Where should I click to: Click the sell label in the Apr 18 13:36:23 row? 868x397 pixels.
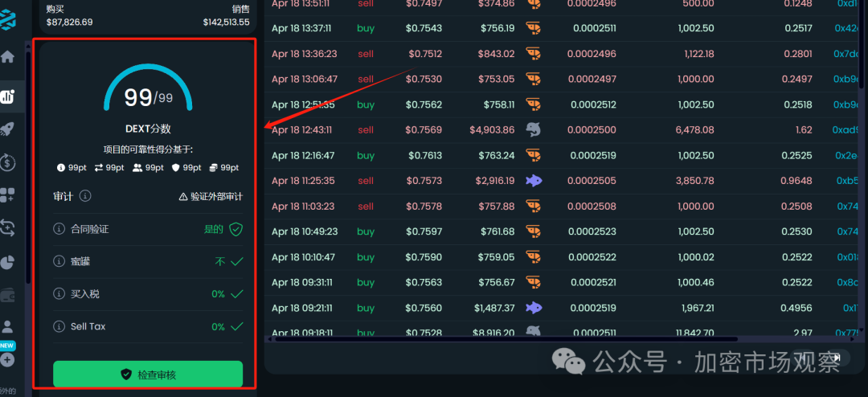(x=366, y=54)
